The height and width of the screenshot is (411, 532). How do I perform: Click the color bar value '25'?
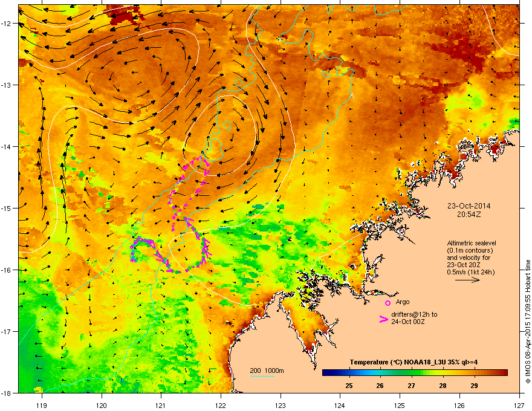coord(349,386)
